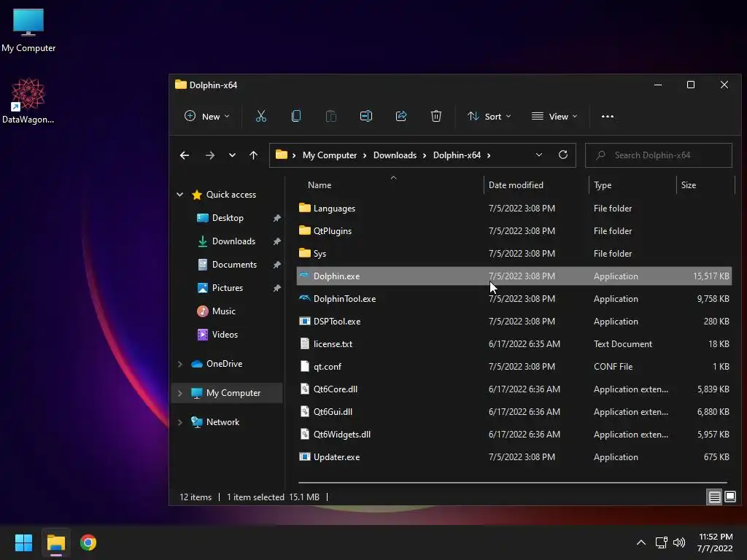Sort by Type column header

click(x=632, y=184)
